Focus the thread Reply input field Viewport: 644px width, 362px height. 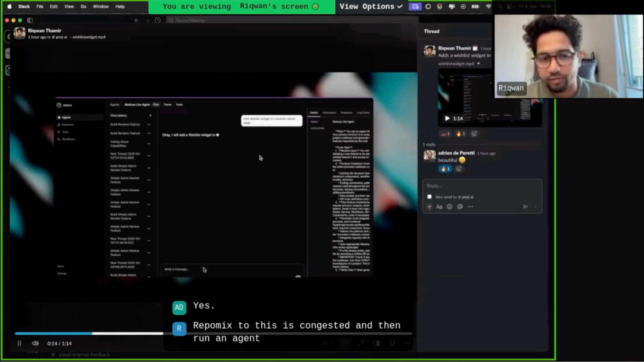point(482,186)
